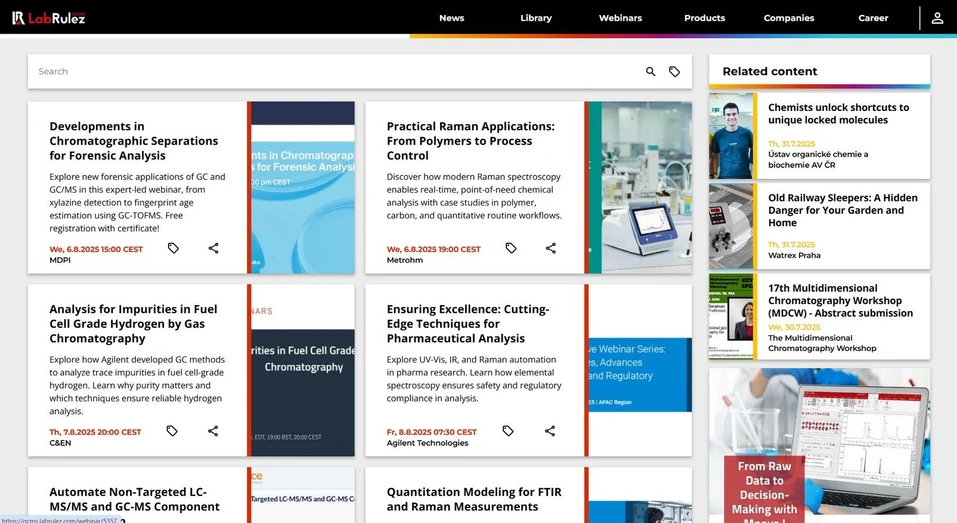Open the LabRulez logo home link
Image resolution: width=957 pixels, height=523 pixels.
pyautogui.click(x=49, y=18)
